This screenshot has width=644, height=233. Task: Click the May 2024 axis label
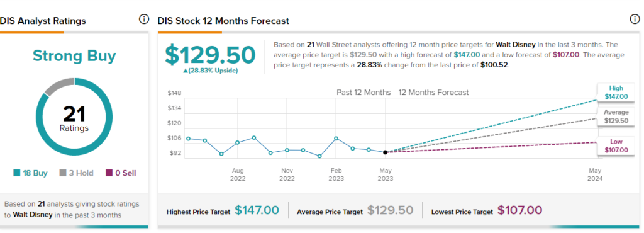[x=595, y=174]
